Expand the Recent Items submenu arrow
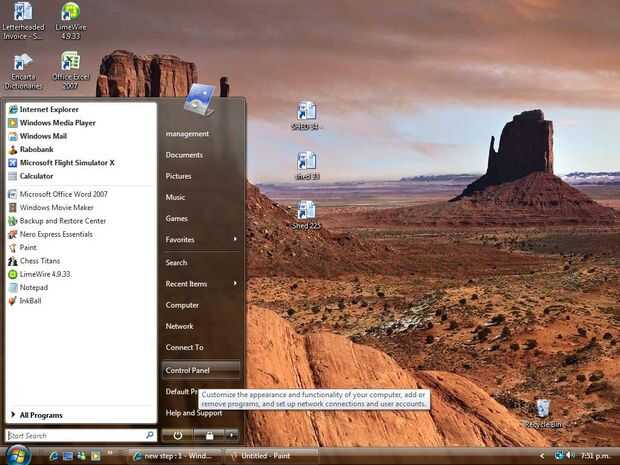The image size is (620, 465). (x=235, y=284)
